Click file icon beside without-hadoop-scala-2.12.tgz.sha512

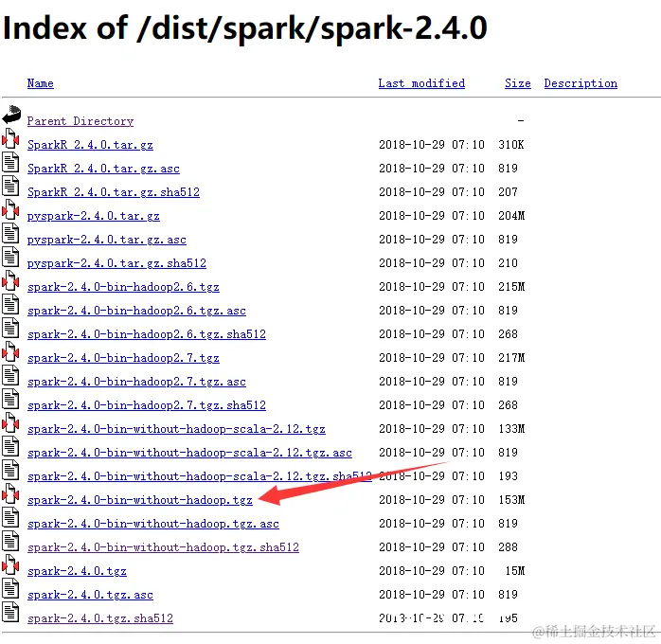click(x=10, y=469)
